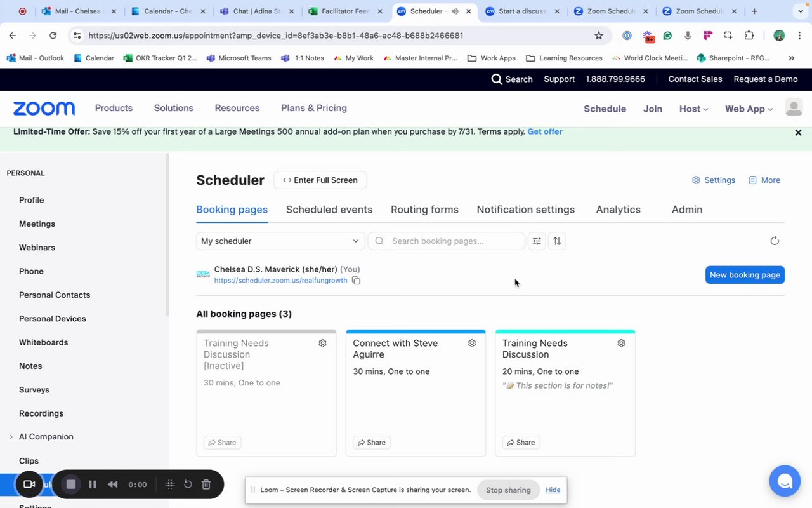Open Loom drawing dots menu
This screenshot has height=508, width=812.
[x=169, y=485]
